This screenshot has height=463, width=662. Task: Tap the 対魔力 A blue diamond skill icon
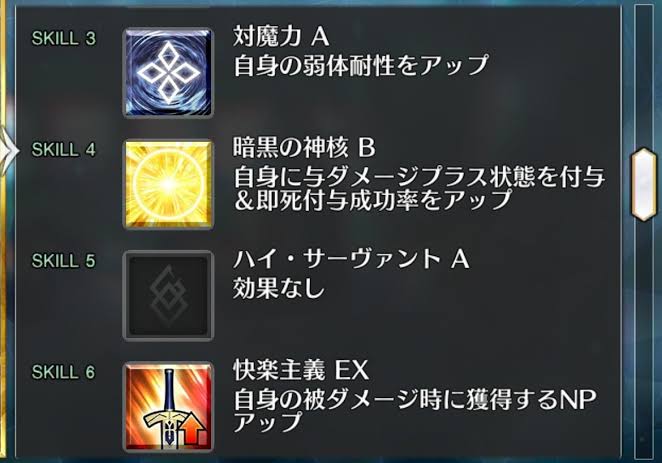pyautogui.click(x=168, y=73)
